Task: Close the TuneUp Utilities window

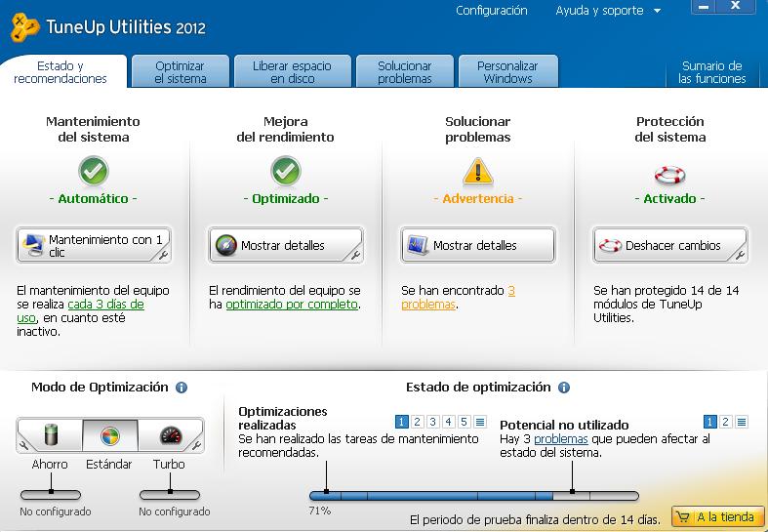Action: [735, 6]
